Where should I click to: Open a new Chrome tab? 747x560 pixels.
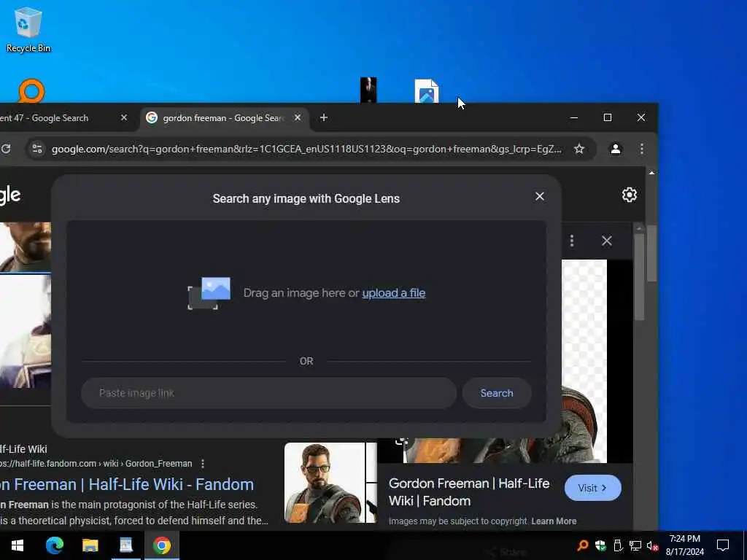tap(323, 117)
